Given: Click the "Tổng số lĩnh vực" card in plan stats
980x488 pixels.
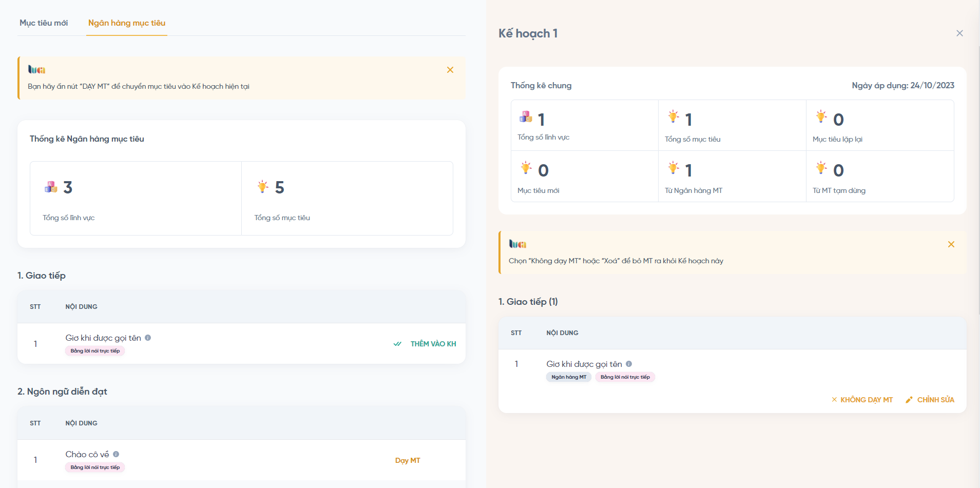Looking at the screenshot, I should click(x=584, y=125).
